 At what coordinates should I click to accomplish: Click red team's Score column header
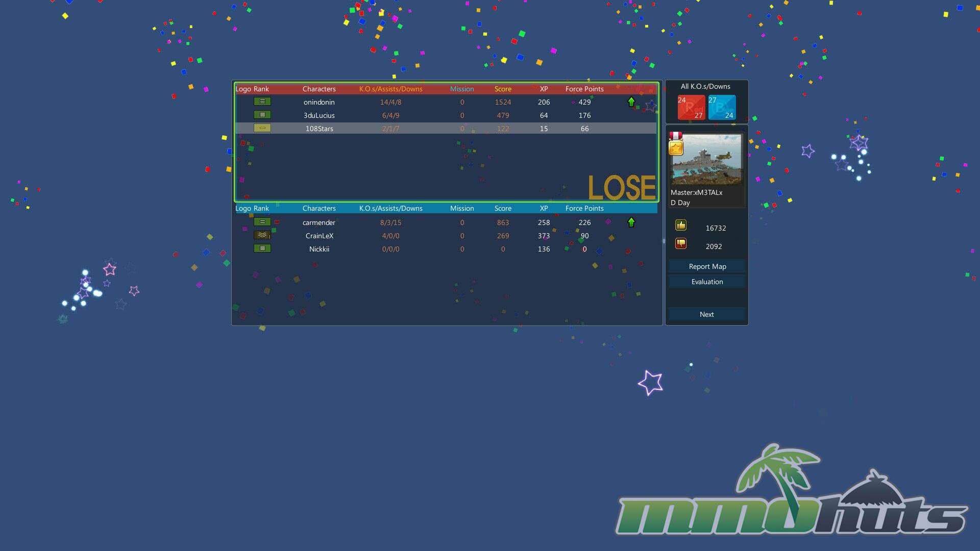tap(503, 89)
